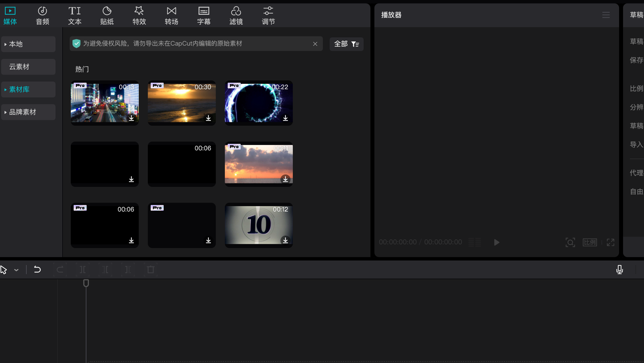Switch to the 文本 text tab
Screen dimensions: 644x363
pyautogui.click(x=74, y=16)
